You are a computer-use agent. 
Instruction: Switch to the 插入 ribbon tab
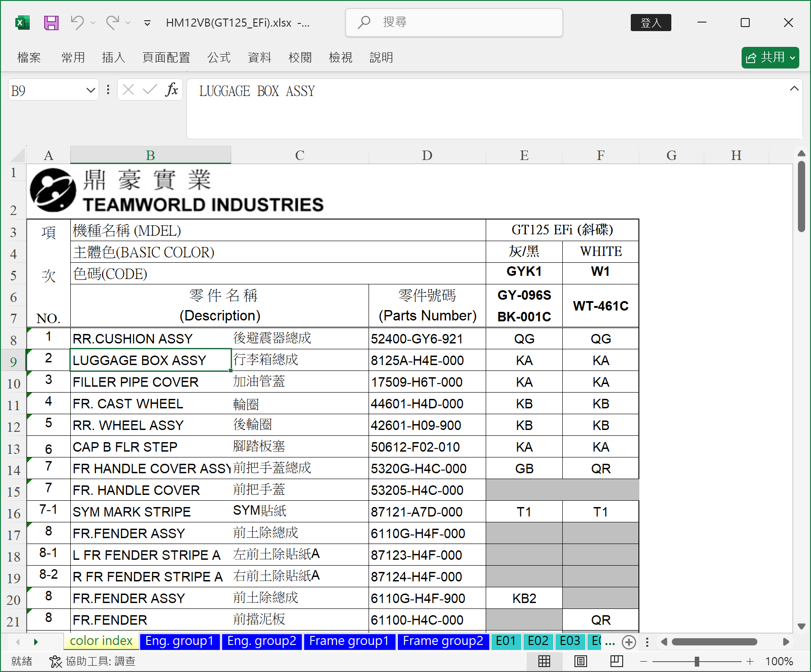click(113, 58)
